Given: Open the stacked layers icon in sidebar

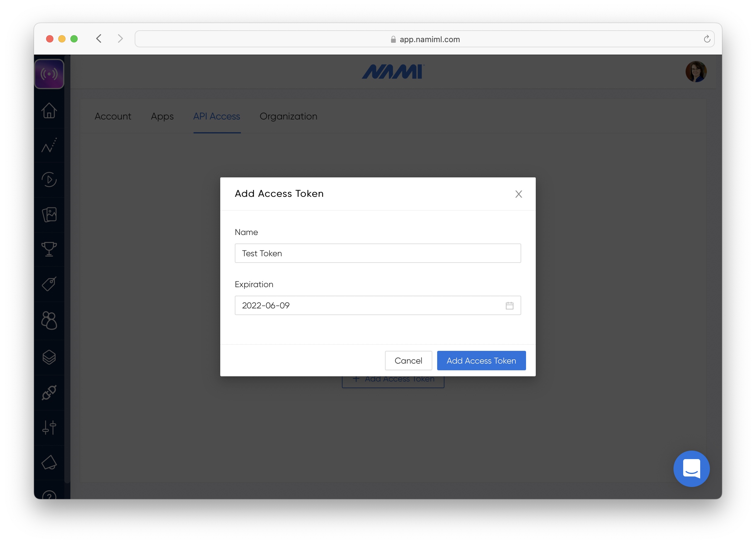Looking at the screenshot, I should (49, 357).
